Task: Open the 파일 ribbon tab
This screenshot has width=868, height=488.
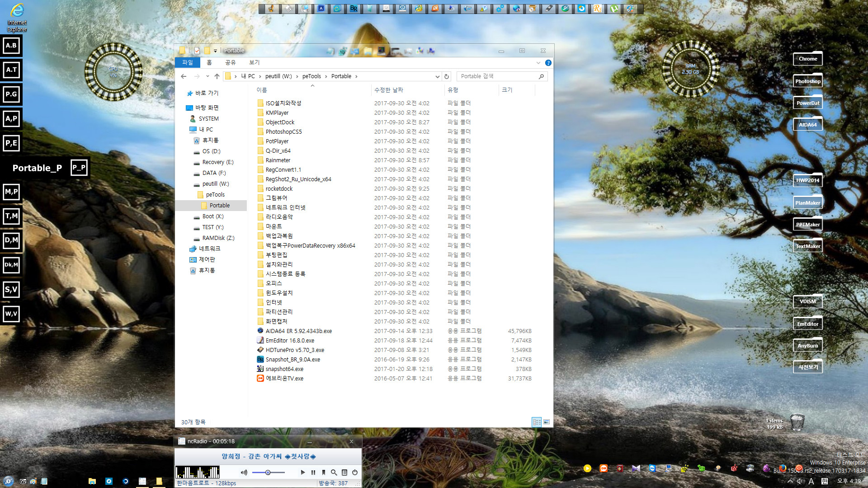Action: (188, 62)
